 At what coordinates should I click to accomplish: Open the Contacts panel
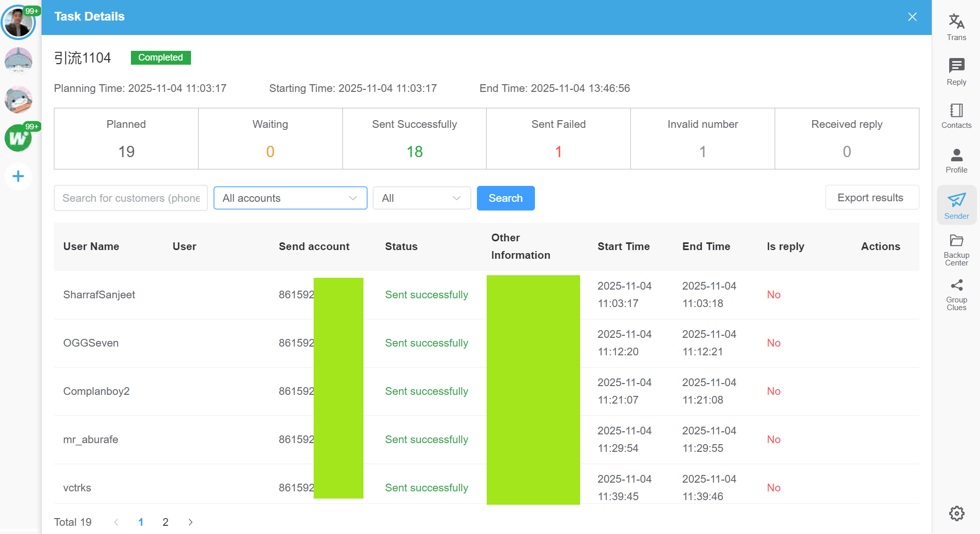click(955, 115)
